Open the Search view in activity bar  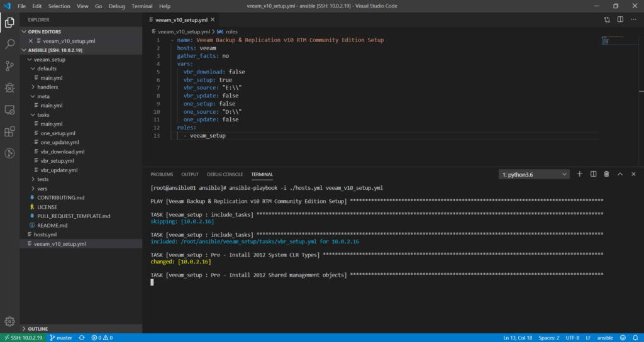click(x=10, y=44)
